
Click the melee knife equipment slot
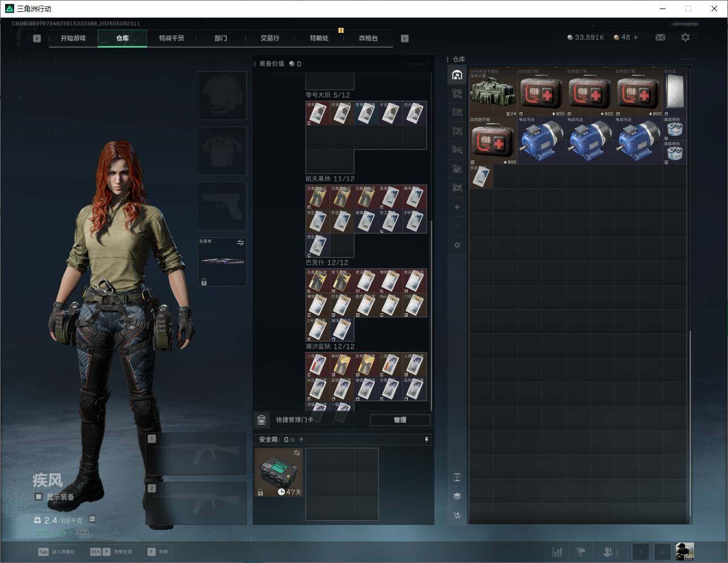pyautogui.click(x=222, y=262)
